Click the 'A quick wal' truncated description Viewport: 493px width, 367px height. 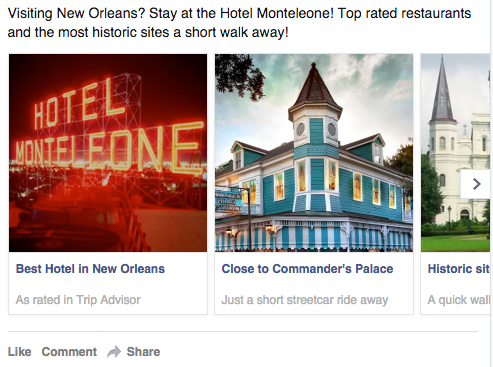point(459,300)
